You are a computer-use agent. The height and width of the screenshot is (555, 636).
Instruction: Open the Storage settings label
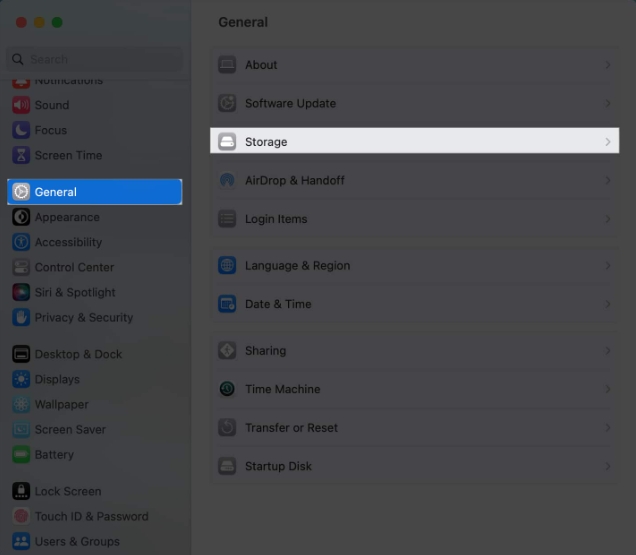[x=266, y=142]
